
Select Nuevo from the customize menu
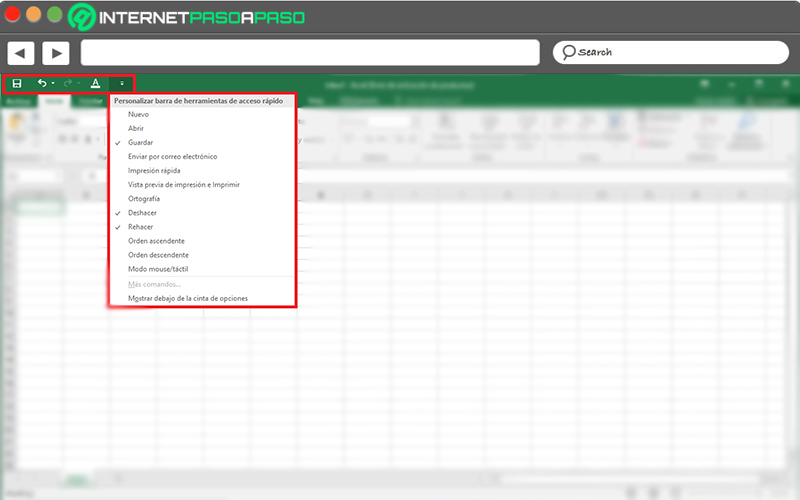(x=140, y=115)
